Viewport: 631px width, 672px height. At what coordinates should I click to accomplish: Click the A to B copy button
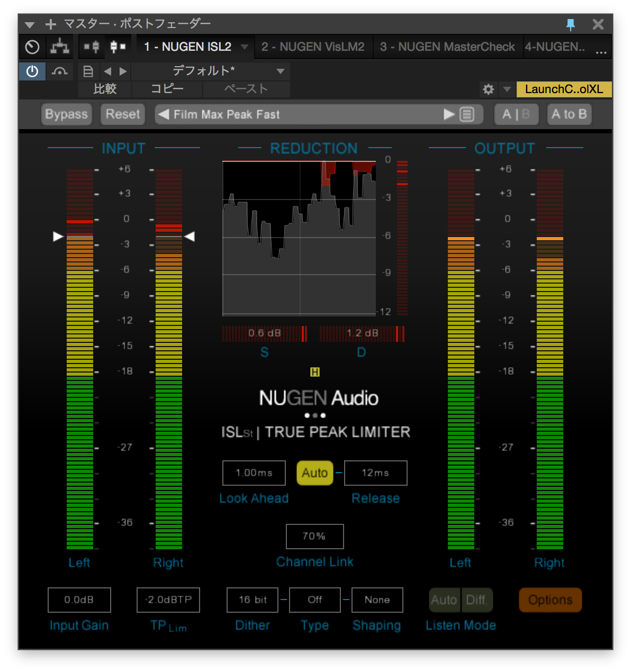[570, 114]
